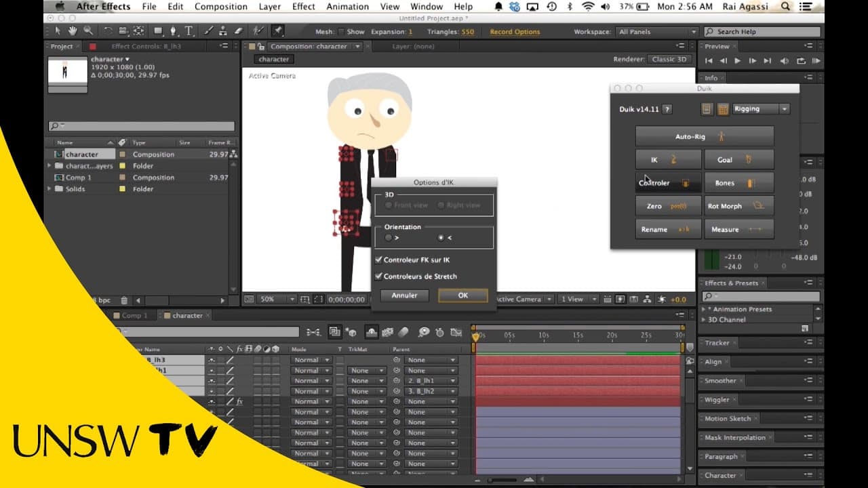Viewport: 868px width, 488px height.
Task: Jump to first frame in Preview panel
Action: click(709, 61)
